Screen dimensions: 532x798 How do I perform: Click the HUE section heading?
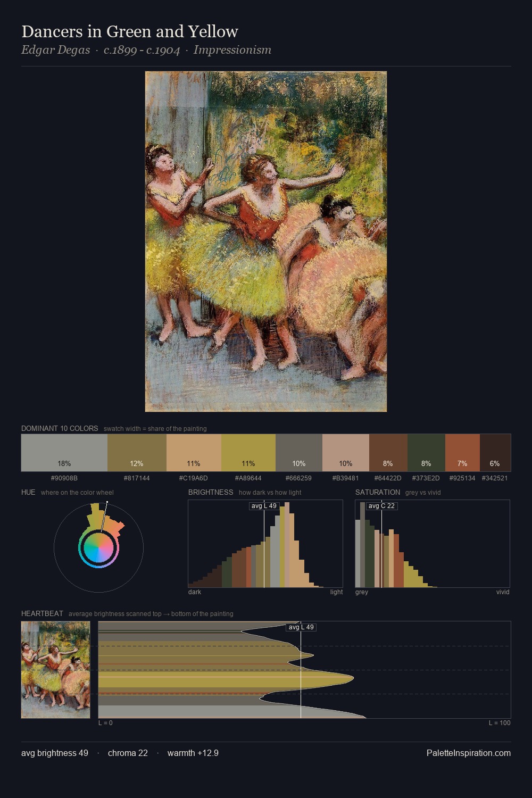(28, 492)
